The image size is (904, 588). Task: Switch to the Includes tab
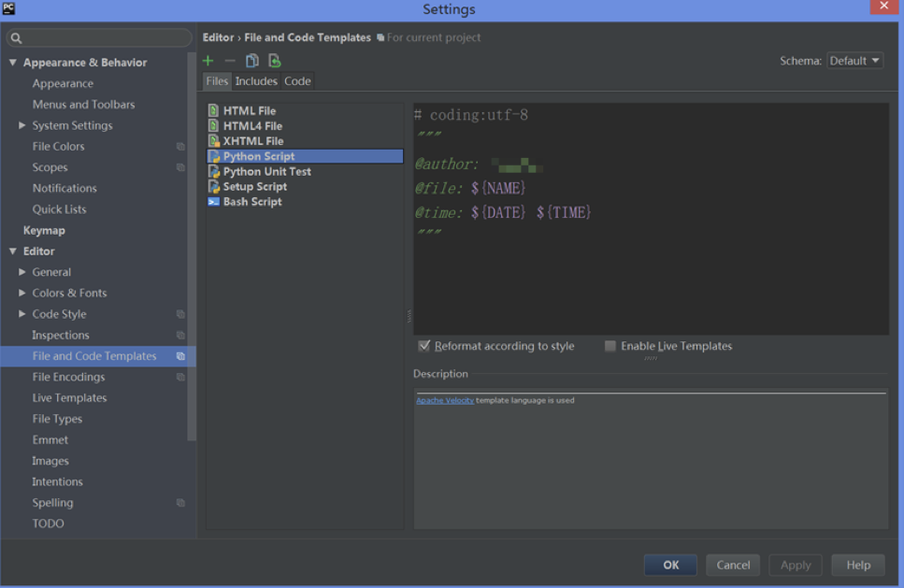(x=256, y=81)
